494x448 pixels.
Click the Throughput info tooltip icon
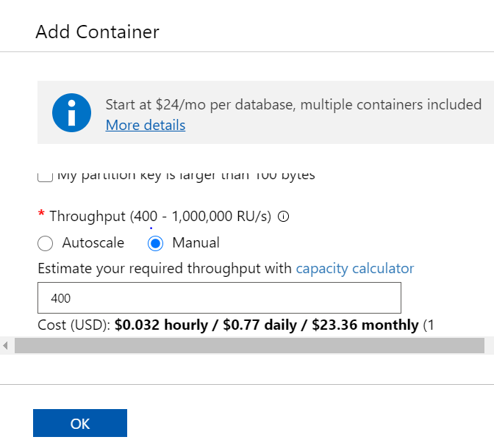[x=284, y=217]
